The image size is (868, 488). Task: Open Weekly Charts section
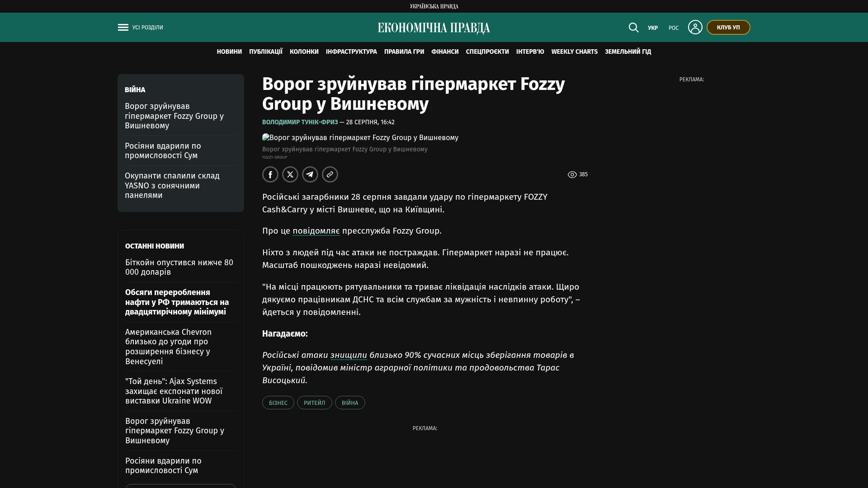point(575,52)
